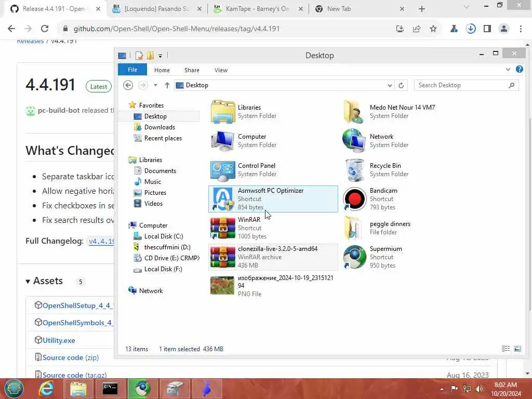Select the Bandicam shortcut icon
Image resolution: width=532 pixels, height=399 pixels.
pos(354,199)
